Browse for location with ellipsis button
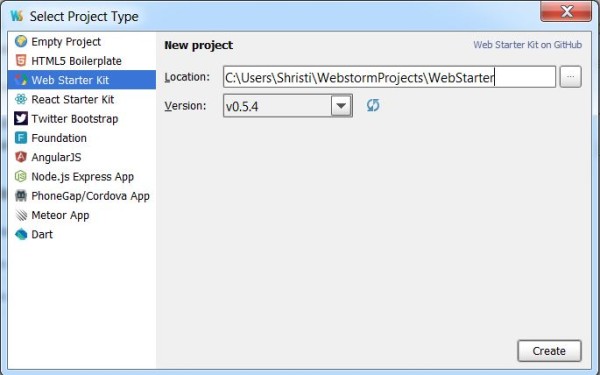This screenshot has height=375, width=600. 571,77
